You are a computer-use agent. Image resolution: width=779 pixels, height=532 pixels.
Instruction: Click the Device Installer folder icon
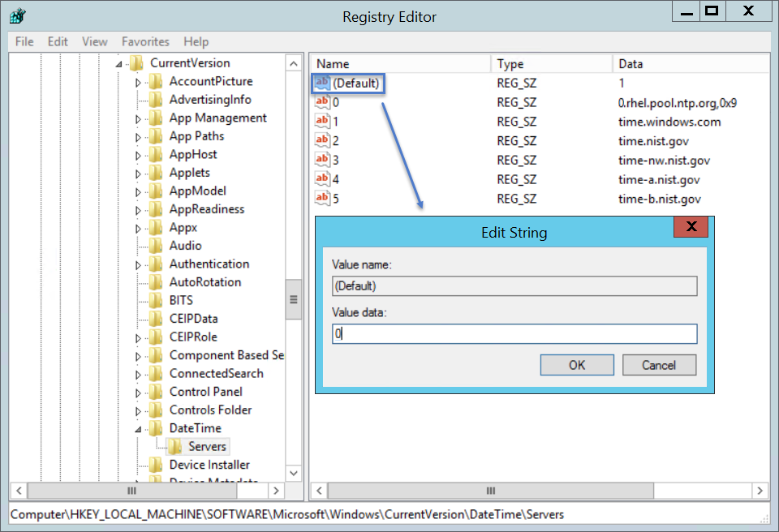tap(157, 464)
